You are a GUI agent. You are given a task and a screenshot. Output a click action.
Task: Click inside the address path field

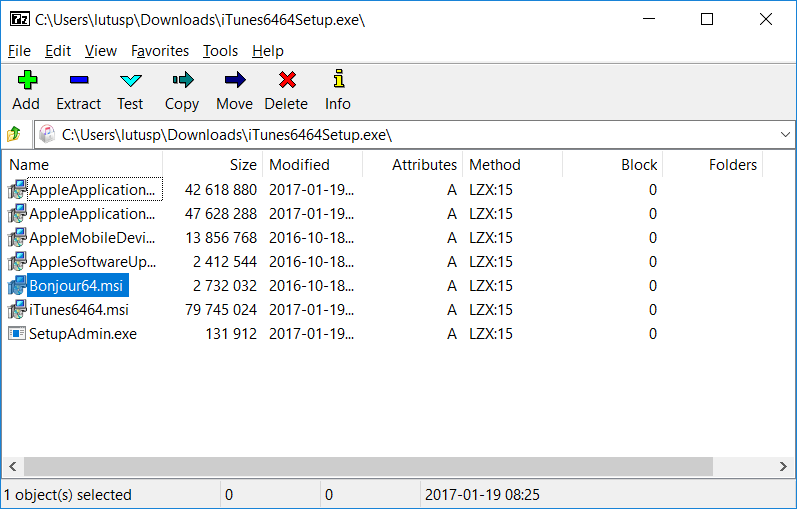tap(400, 134)
